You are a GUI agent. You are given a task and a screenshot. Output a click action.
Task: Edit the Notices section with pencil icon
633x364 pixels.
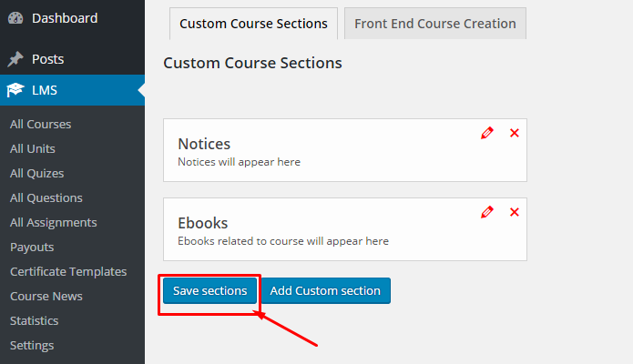[x=487, y=133]
